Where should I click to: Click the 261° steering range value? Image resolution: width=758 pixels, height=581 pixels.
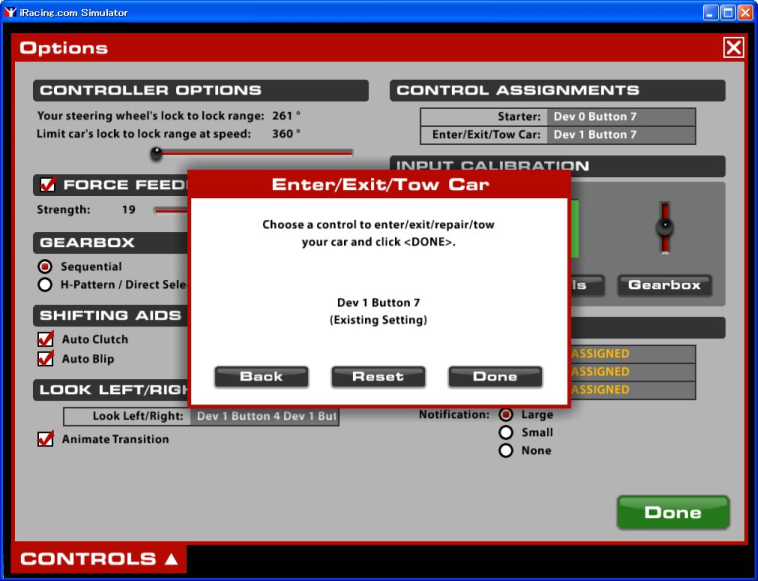pyautogui.click(x=286, y=116)
